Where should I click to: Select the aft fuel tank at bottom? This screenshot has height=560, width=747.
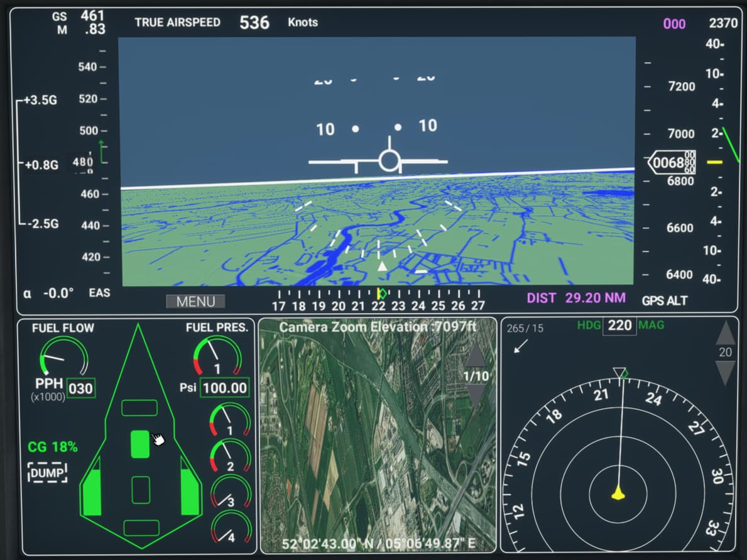click(141, 527)
